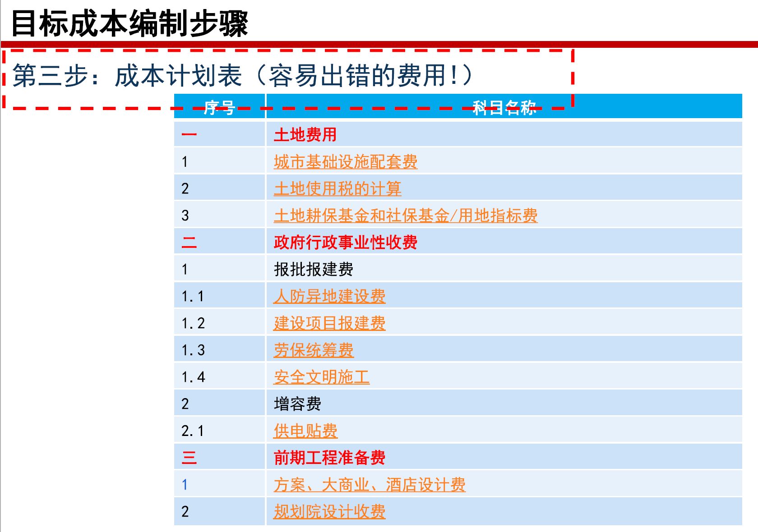Click the 第三步：成本计划表 subtitle text
This screenshot has height=532, width=758.
click(127, 75)
